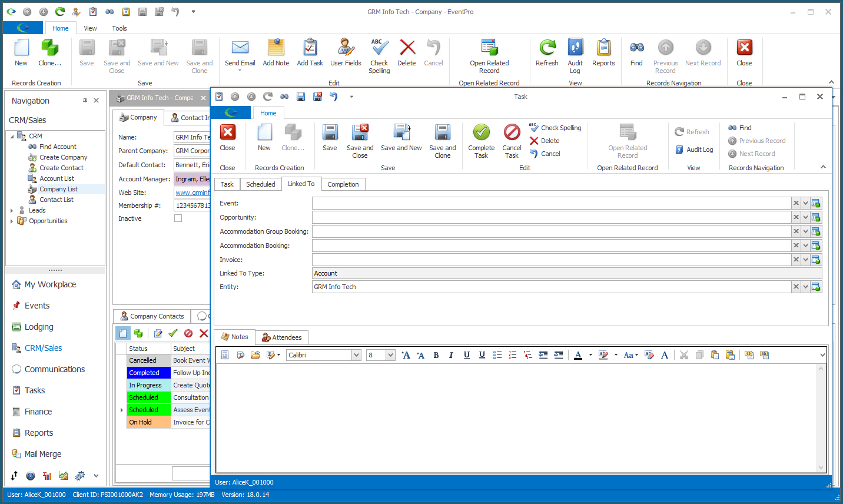This screenshot has width=843, height=504.
Task: Open the Calibri font name dropdown
Action: tap(356, 355)
